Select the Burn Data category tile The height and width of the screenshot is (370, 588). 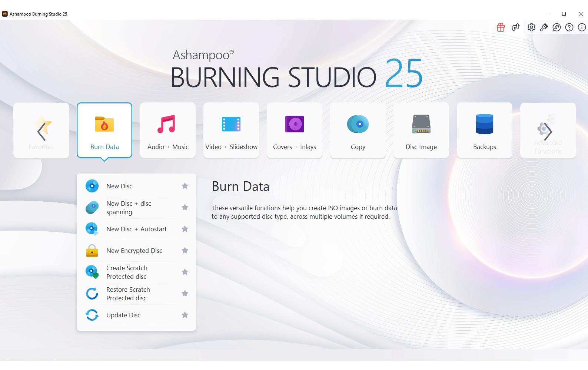[104, 131]
